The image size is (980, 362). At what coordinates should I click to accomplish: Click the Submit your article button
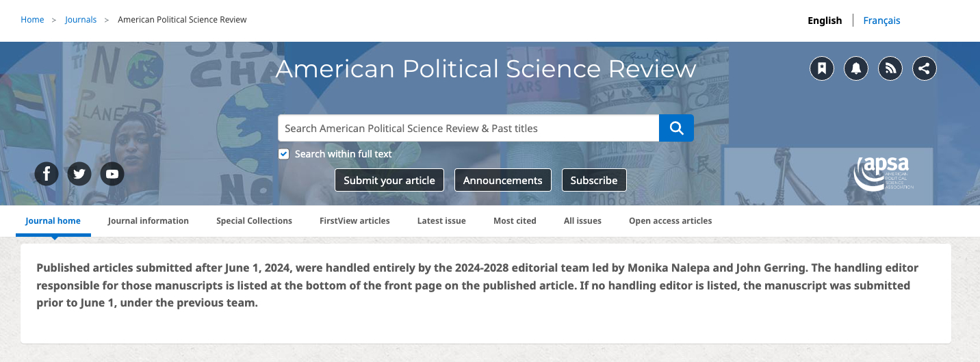389,180
